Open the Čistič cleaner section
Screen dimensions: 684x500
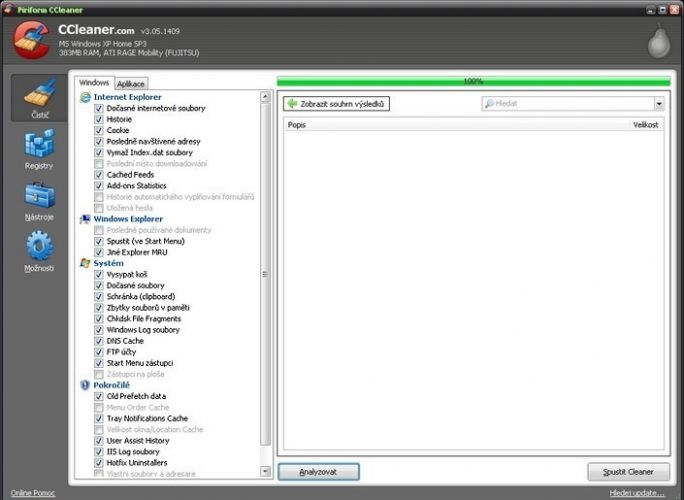pyautogui.click(x=39, y=98)
